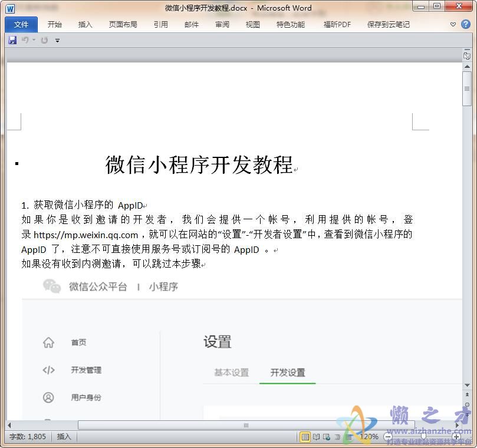Switch to the 保存到云笔记 ribbon tab

(x=389, y=24)
